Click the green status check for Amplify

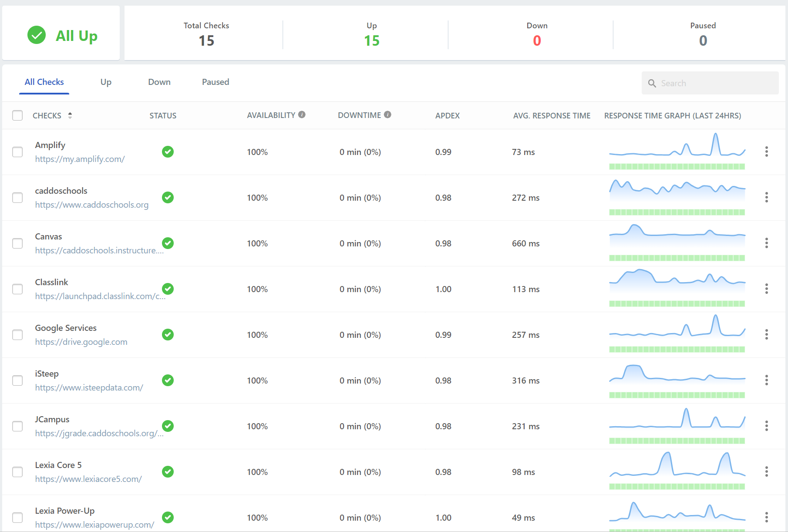[x=168, y=152]
